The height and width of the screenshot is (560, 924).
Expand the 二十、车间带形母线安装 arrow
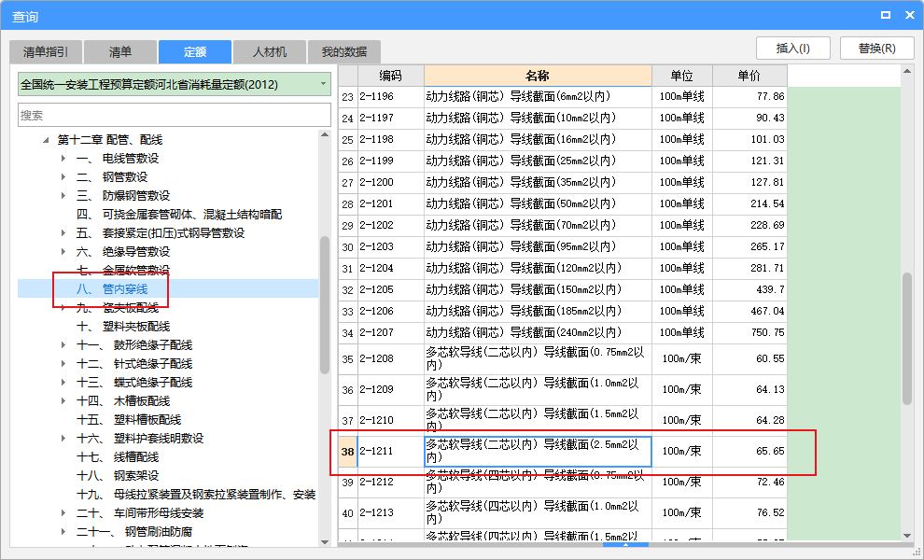(63, 512)
